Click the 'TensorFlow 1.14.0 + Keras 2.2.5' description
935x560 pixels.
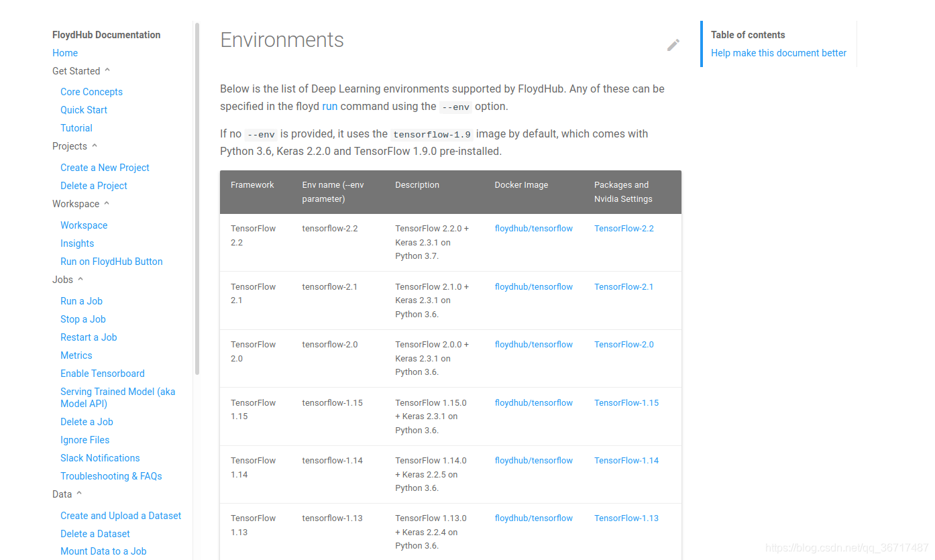pos(431,474)
